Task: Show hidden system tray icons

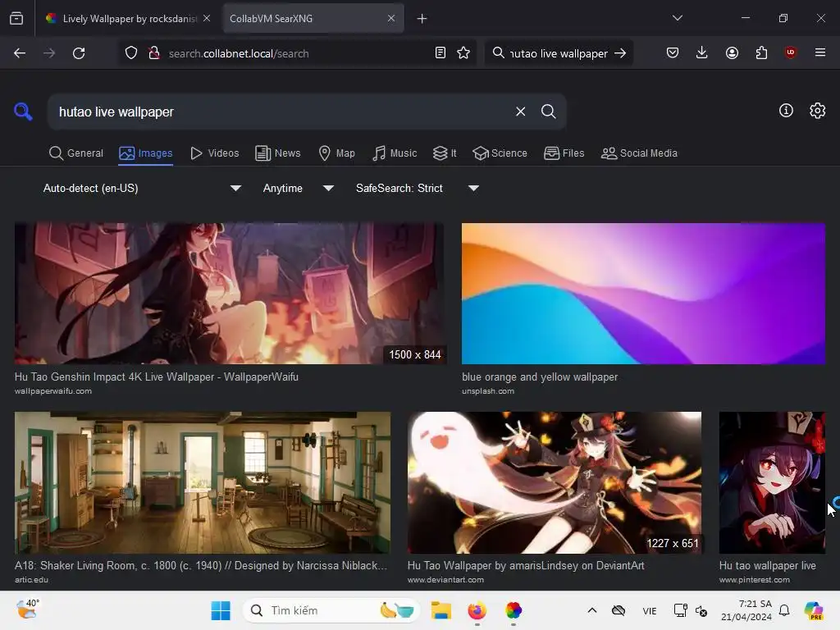Action: tap(592, 610)
